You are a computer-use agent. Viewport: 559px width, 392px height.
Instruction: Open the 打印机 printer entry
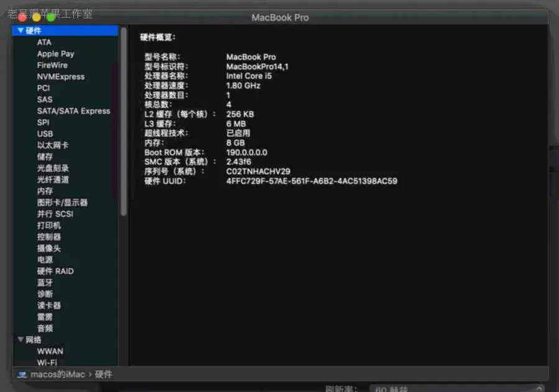coord(49,226)
